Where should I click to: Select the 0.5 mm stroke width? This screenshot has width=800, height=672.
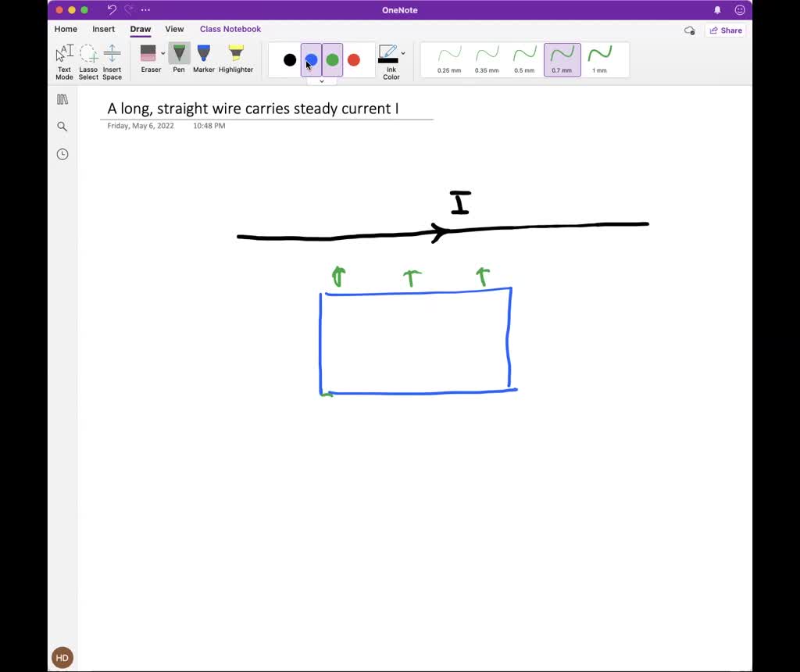click(524, 60)
